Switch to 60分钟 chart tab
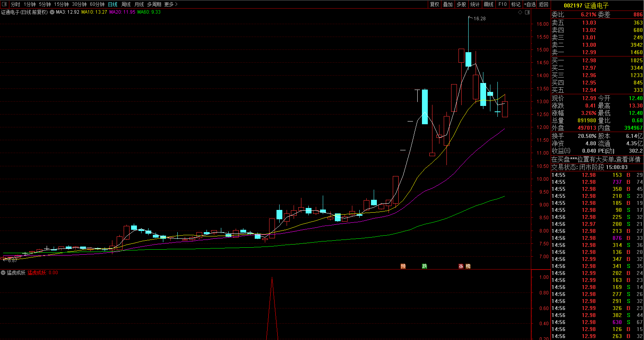Viewport: 644px width, 340px height. pos(97,4)
